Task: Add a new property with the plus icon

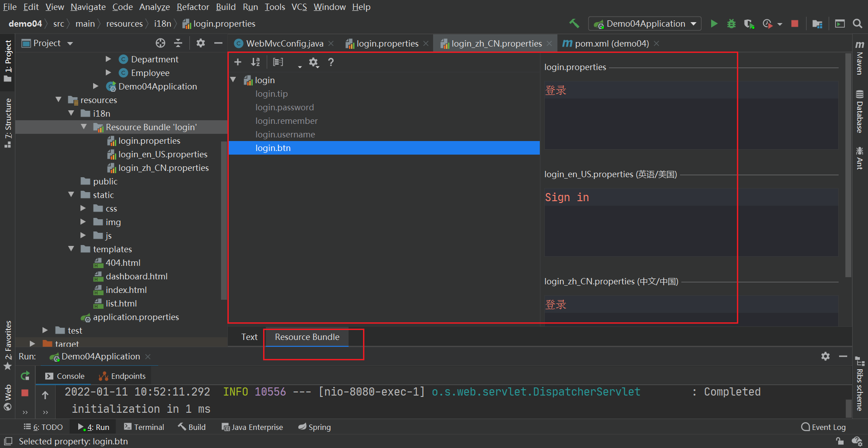Action: click(x=238, y=62)
